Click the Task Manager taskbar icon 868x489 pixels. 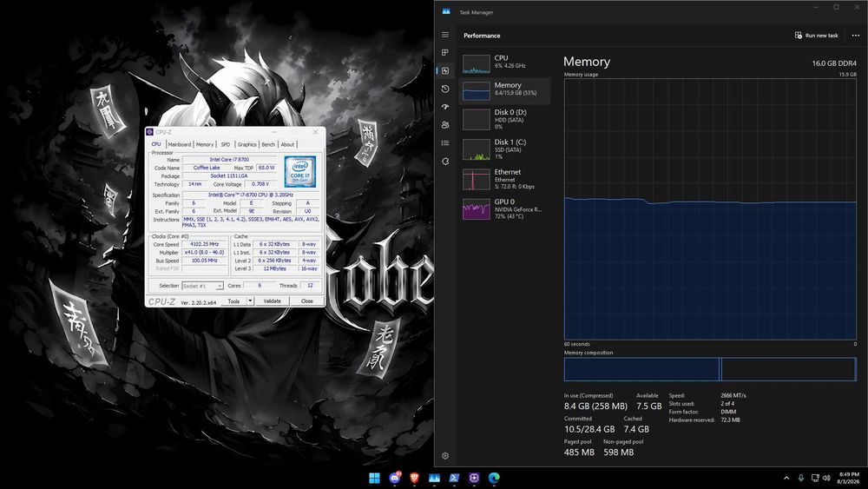point(435,478)
